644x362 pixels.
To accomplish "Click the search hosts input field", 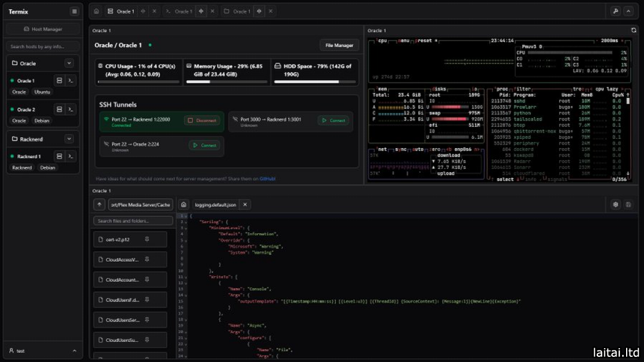I will coord(43,46).
